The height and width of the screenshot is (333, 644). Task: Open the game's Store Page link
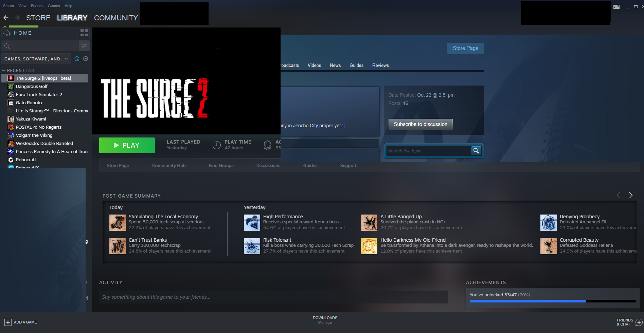(x=118, y=166)
